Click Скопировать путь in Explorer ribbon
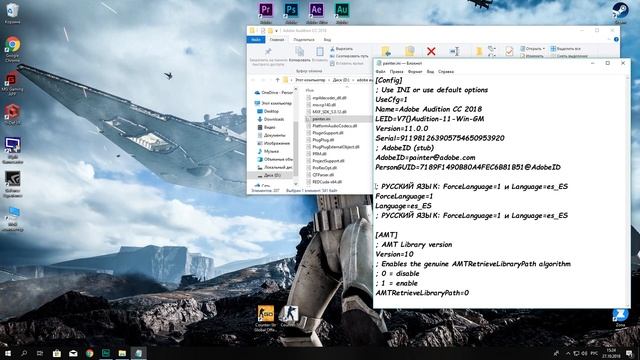This screenshot has height=360, width=640. point(349,56)
